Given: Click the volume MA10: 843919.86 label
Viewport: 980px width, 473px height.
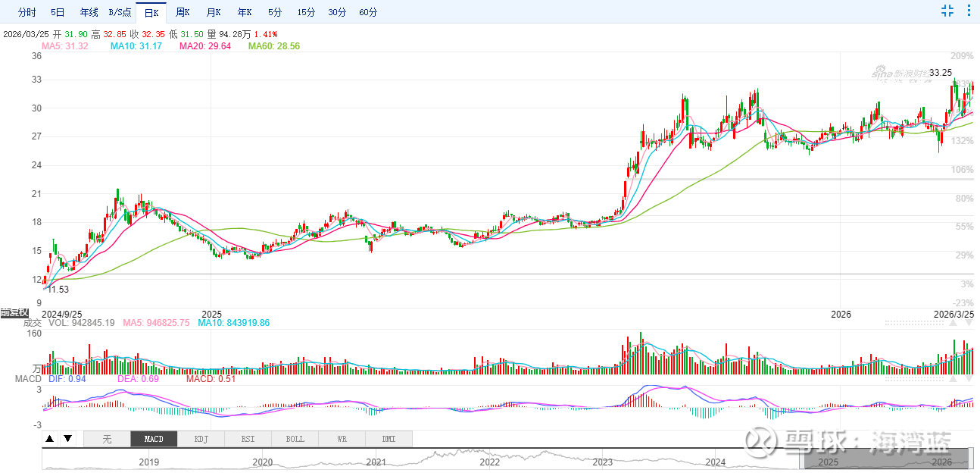Looking at the screenshot, I should pos(233,323).
